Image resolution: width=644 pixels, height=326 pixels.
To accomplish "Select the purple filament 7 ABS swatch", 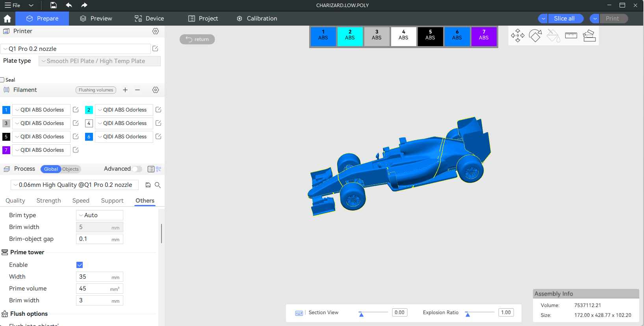I will point(484,37).
